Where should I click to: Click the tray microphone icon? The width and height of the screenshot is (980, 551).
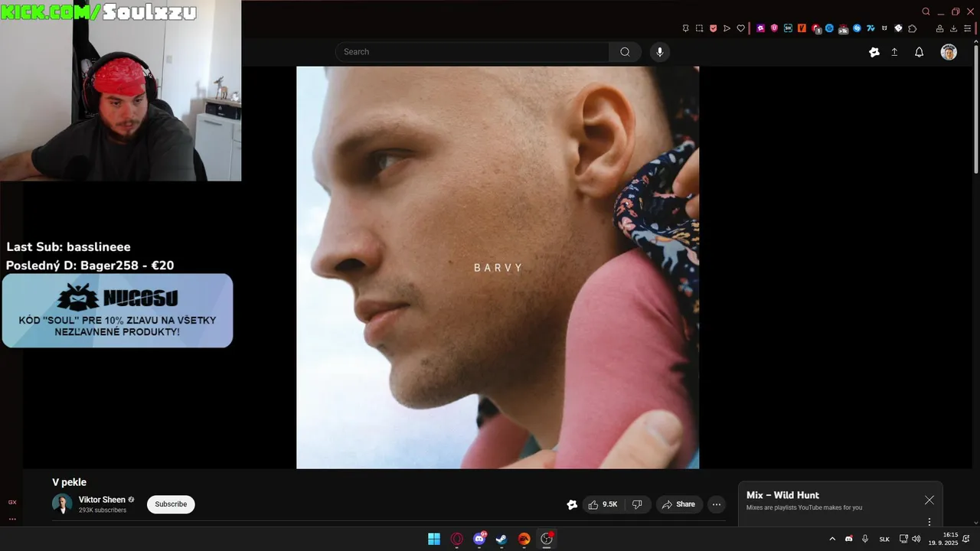(865, 539)
